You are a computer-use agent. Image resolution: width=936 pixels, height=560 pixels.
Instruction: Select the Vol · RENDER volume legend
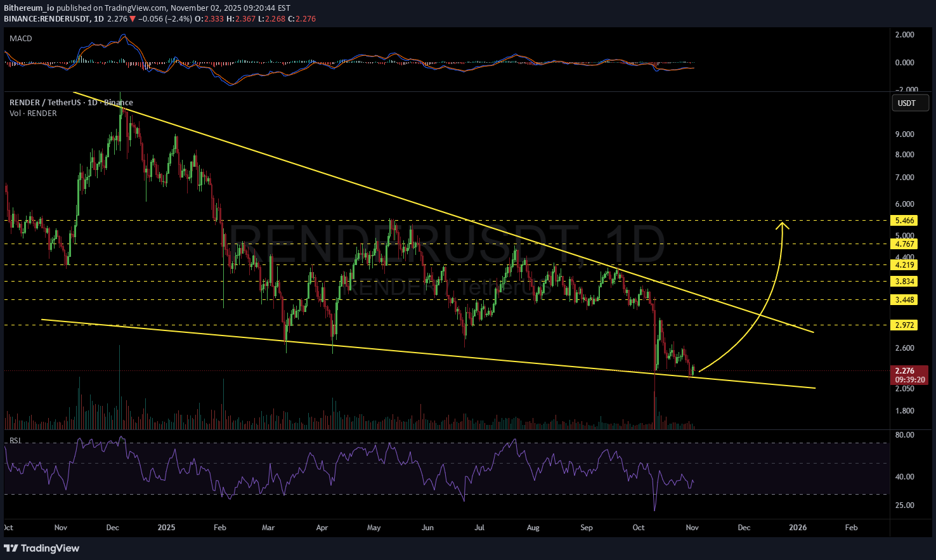(x=33, y=114)
